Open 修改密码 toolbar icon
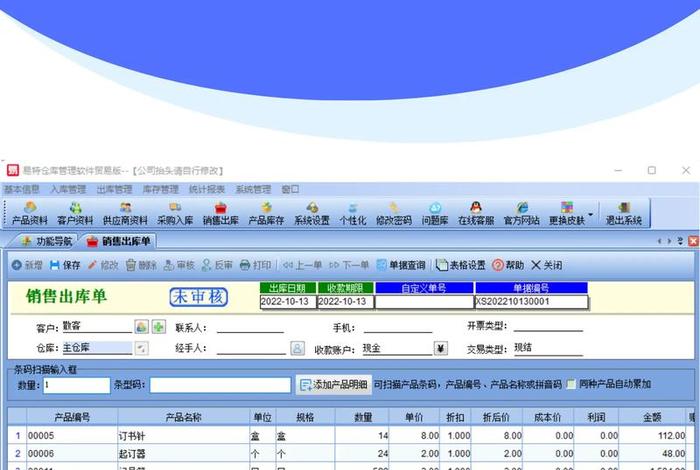This screenshot has height=470, width=700. pos(393,213)
